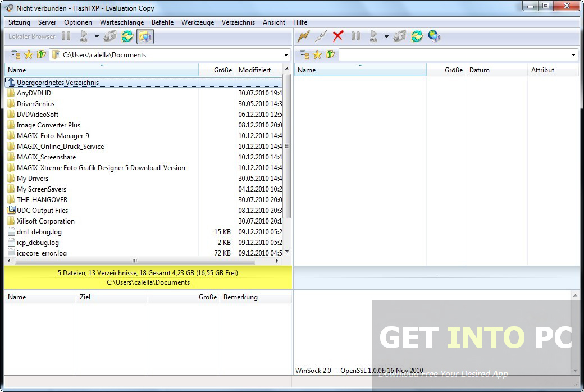
Task: Switch remote pane using globe-computer icon
Action: click(434, 36)
